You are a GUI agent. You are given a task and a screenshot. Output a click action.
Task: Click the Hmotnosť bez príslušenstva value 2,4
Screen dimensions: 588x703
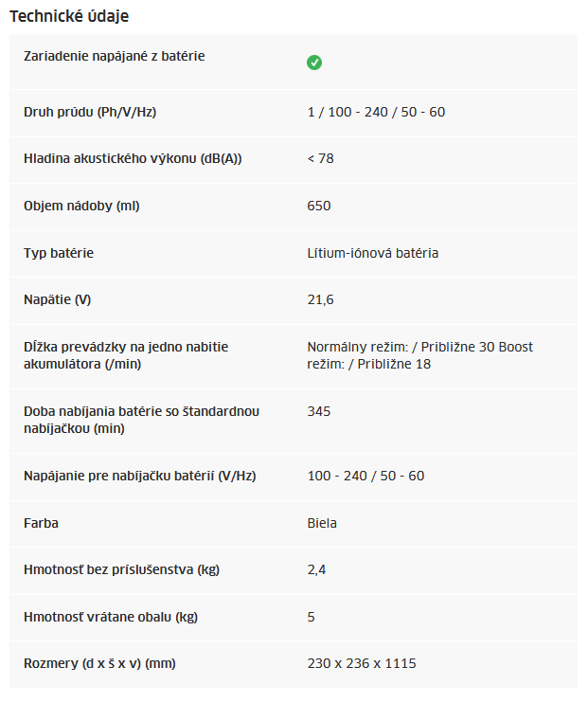coord(316,569)
